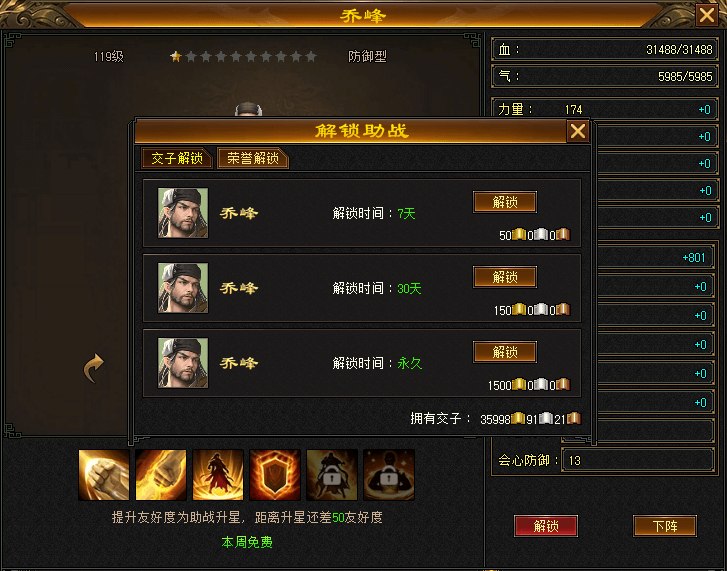727x571 pixels.
Task: Click the curved golden arrow icon
Action: pyautogui.click(x=94, y=368)
